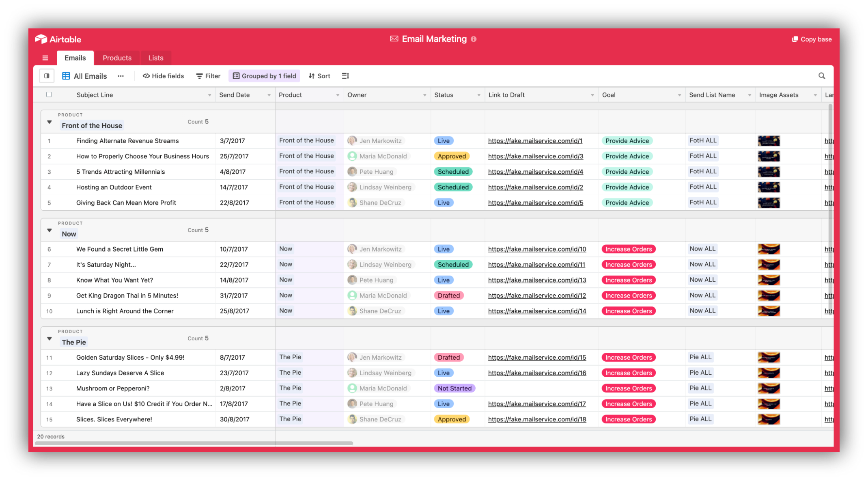
Task: Click the info icon next to Email Marketing
Action: pos(473,39)
